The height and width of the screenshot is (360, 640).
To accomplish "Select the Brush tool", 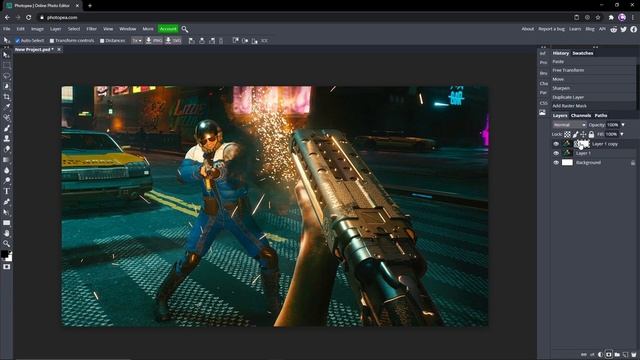I will tap(6, 129).
